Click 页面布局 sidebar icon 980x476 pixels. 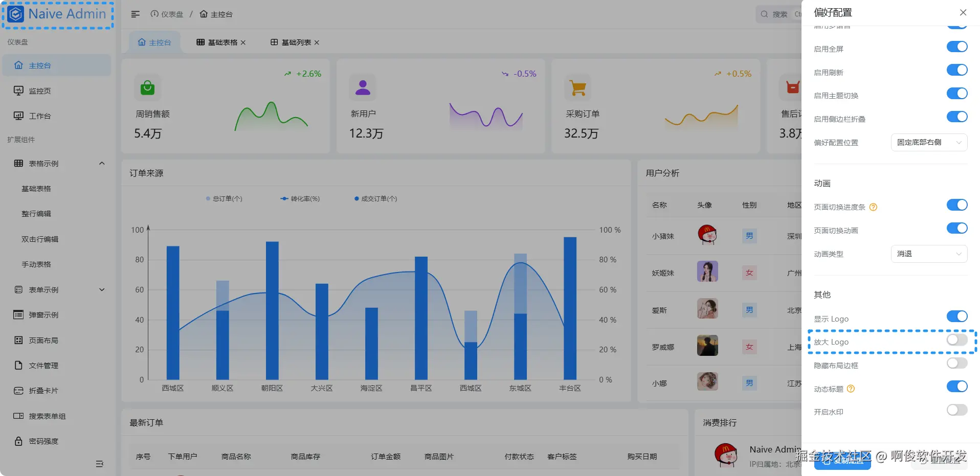pyautogui.click(x=18, y=340)
